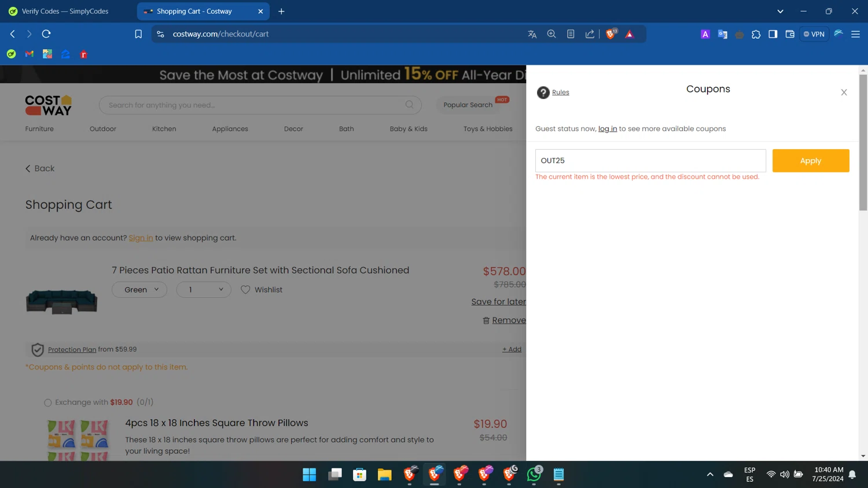Add the Protection Plan with + Add

click(x=512, y=349)
